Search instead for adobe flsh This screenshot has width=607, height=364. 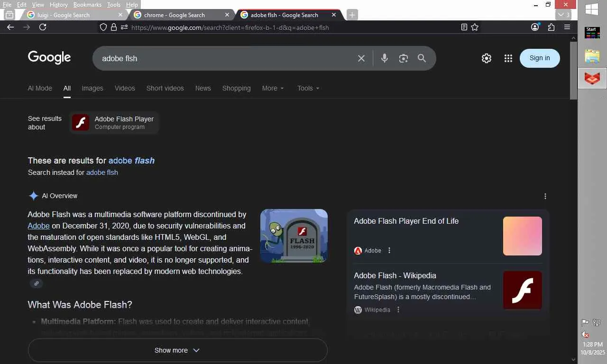point(102,173)
